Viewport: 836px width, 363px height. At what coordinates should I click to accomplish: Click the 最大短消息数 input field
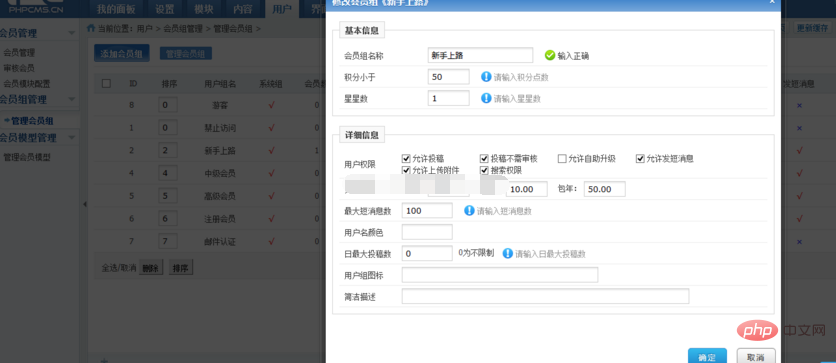[x=427, y=211]
